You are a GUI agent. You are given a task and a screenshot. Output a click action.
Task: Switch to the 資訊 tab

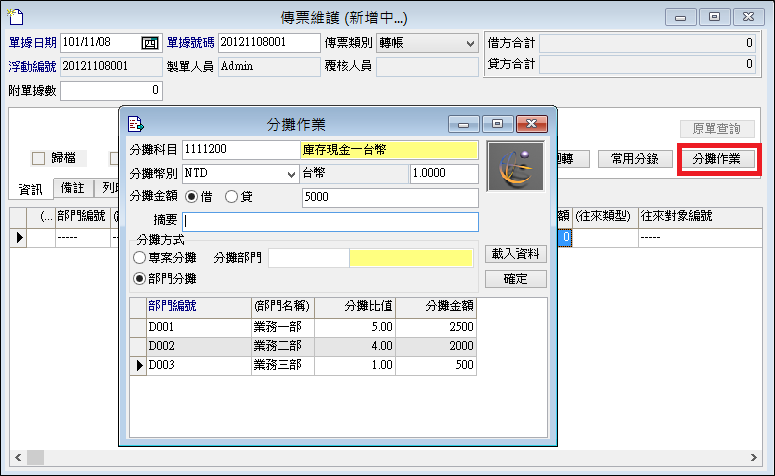[31, 188]
